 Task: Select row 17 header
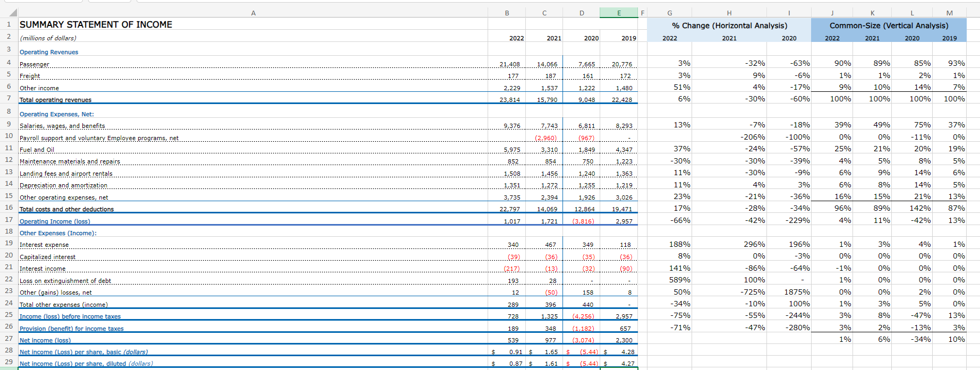(x=9, y=219)
